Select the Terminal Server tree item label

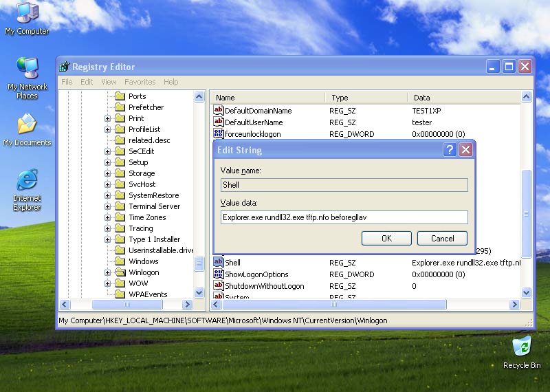(154, 206)
